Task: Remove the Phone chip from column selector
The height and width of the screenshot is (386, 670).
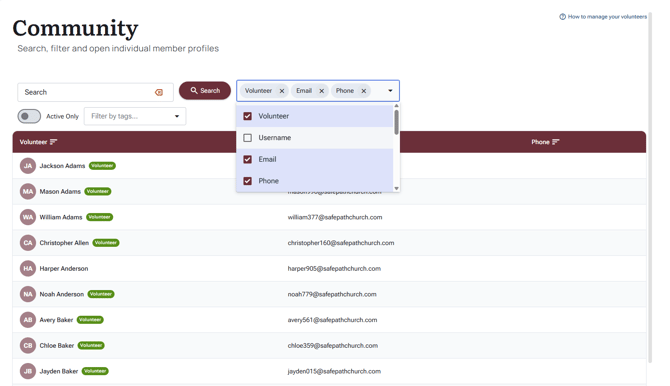Action: coord(364,91)
